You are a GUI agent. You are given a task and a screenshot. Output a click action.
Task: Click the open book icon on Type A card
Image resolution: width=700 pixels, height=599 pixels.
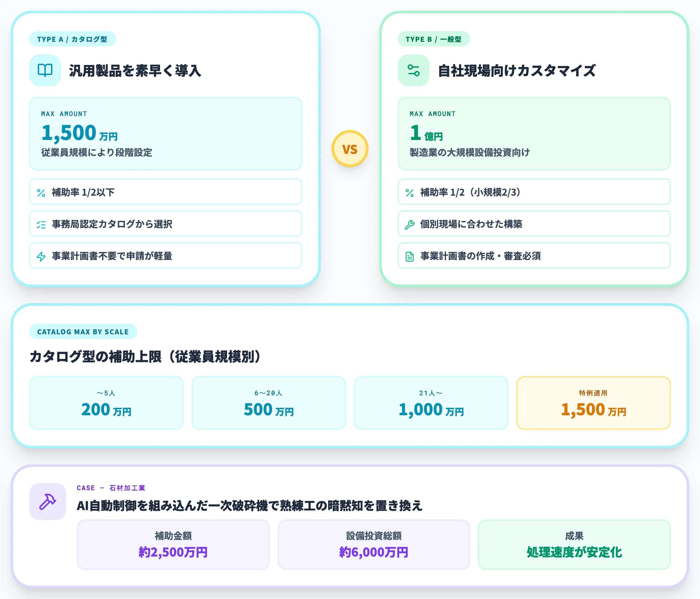(x=45, y=71)
